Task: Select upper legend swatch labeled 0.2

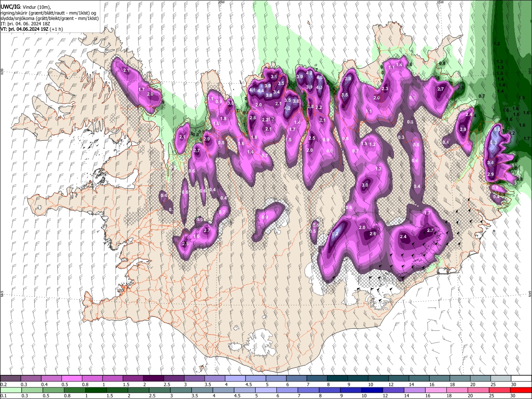Action: click(x=10, y=378)
